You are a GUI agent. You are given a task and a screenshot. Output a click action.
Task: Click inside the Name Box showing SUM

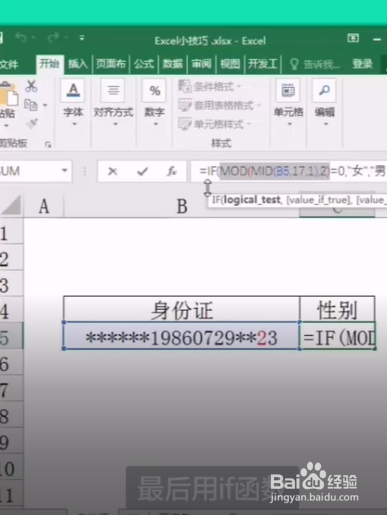28,171
